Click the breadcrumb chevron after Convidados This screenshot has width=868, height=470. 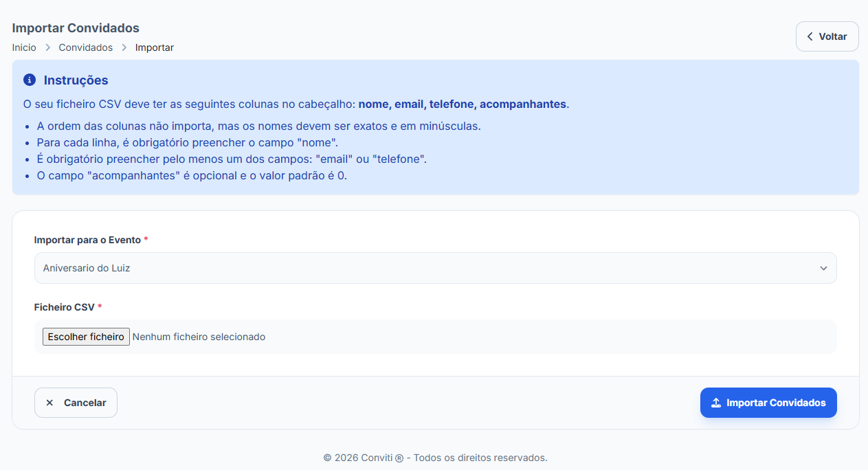(124, 47)
